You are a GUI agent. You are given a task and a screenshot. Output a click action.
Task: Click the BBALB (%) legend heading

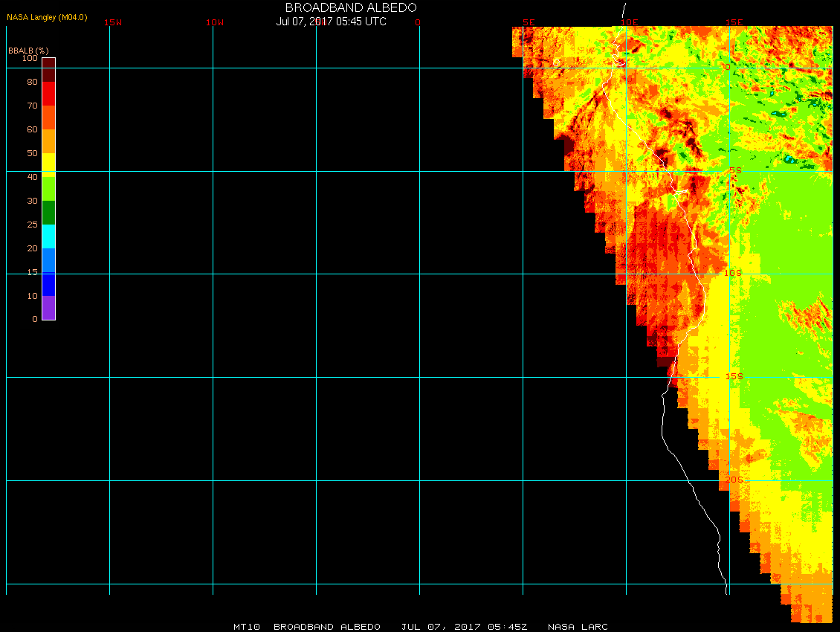28,51
